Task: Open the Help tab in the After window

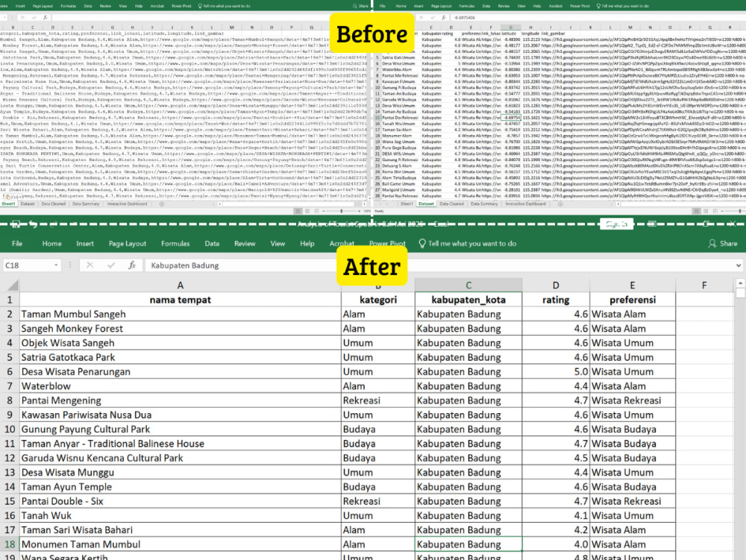Action: (x=307, y=243)
